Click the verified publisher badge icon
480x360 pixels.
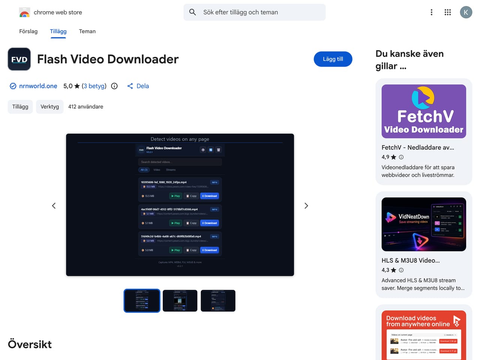pos(13,86)
